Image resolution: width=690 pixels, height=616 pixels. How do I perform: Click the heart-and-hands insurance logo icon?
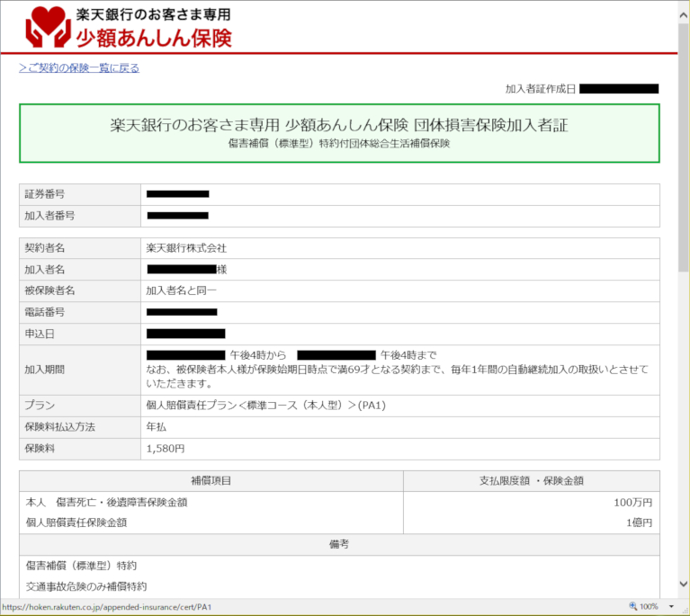(48, 27)
